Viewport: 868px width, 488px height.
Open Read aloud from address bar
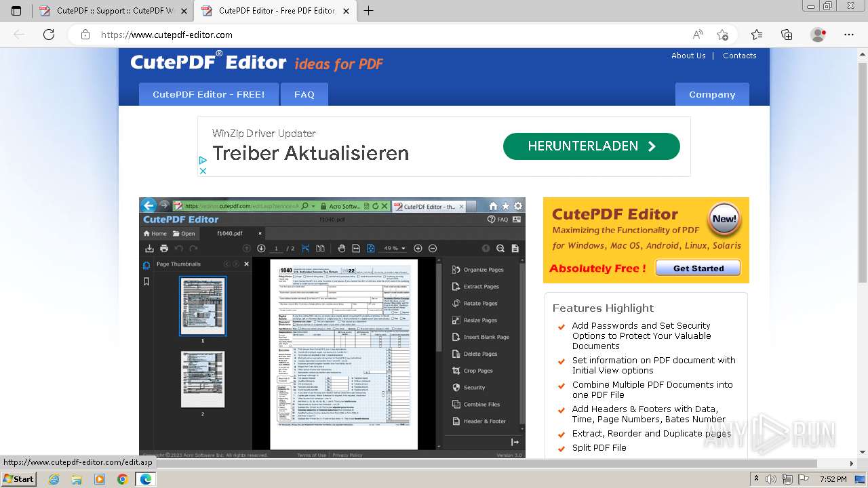click(x=698, y=35)
